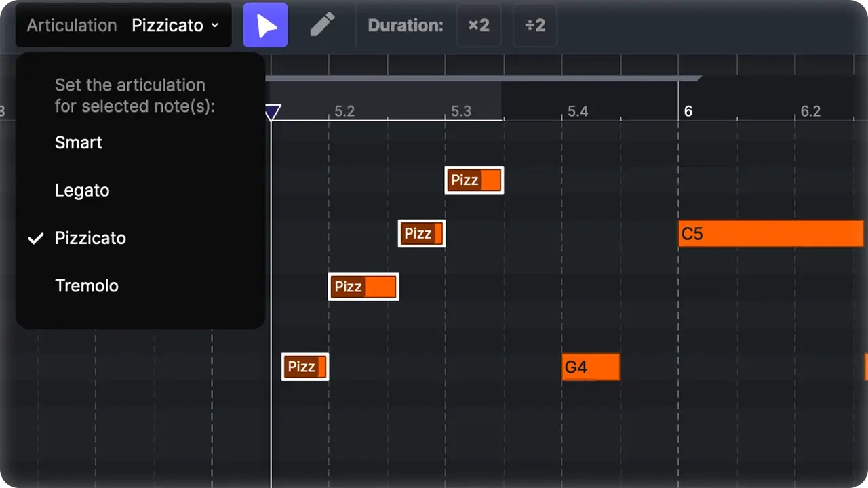The image size is (868, 488).
Task: Choose Tremolo articulation from the menu
Action: point(87,286)
